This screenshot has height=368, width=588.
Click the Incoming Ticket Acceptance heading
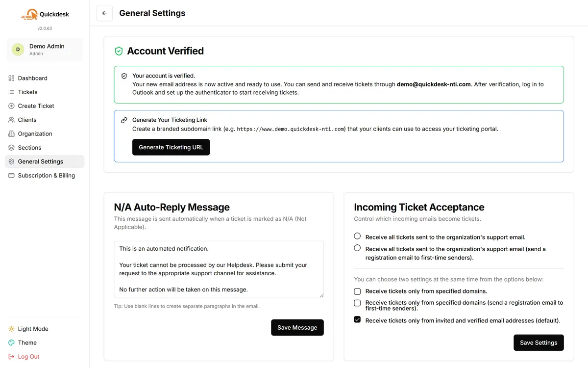pos(419,207)
